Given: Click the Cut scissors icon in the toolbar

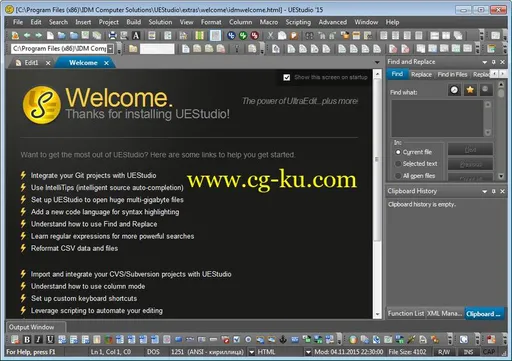Looking at the screenshot, I should point(271,35).
